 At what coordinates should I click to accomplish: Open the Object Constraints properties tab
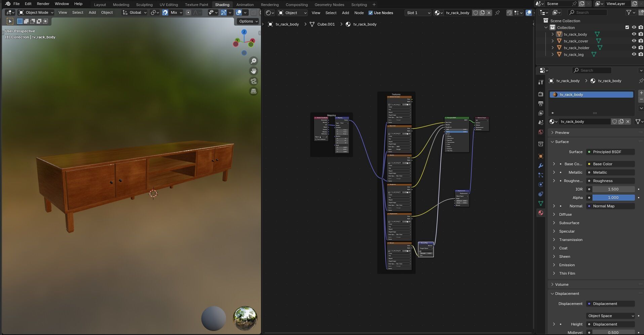coord(541,194)
